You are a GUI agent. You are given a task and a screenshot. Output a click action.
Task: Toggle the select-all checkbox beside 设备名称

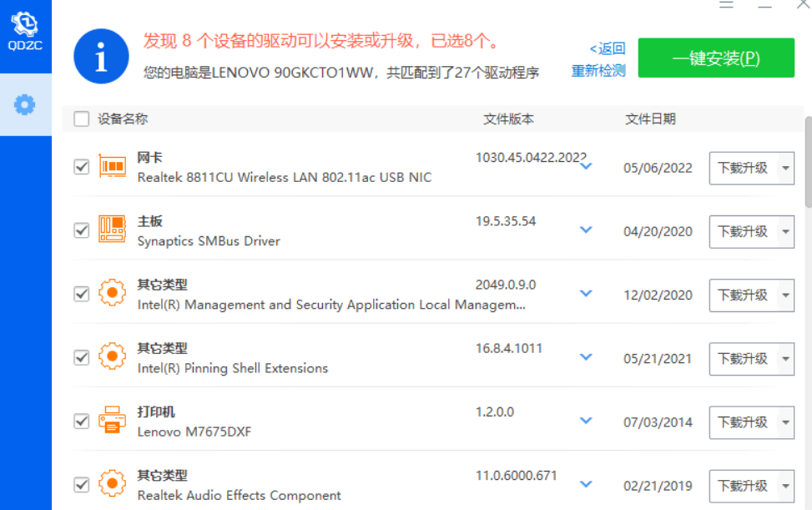(x=82, y=119)
